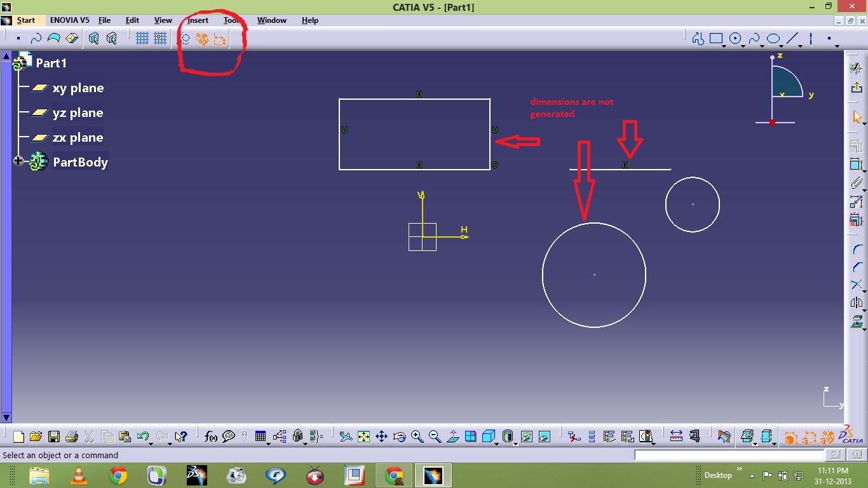Select the Pan view tool
This screenshot has height=488, width=868.
[381, 437]
